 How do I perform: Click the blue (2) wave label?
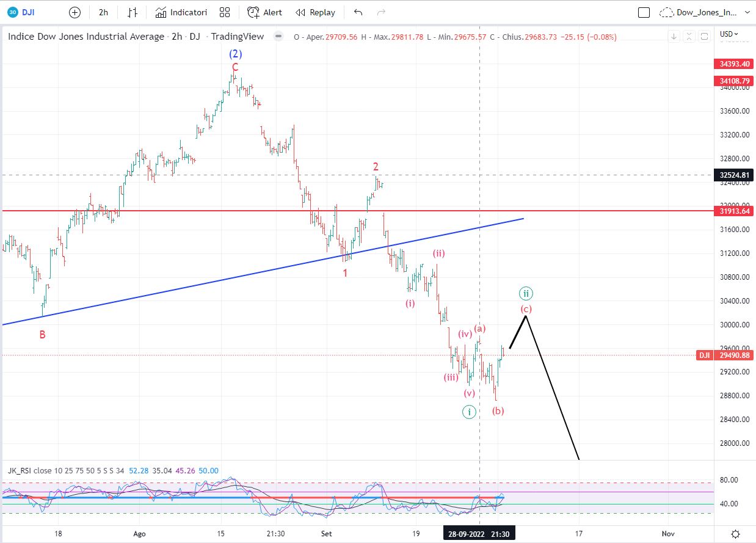click(x=235, y=54)
